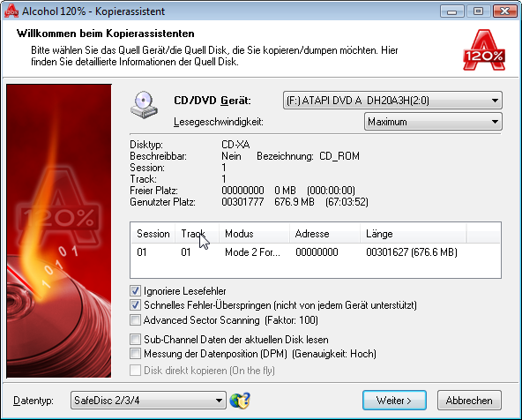Click the Genutzter Platz value 00301777
522x420 pixels.
pyautogui.click(x=242, y=202)
